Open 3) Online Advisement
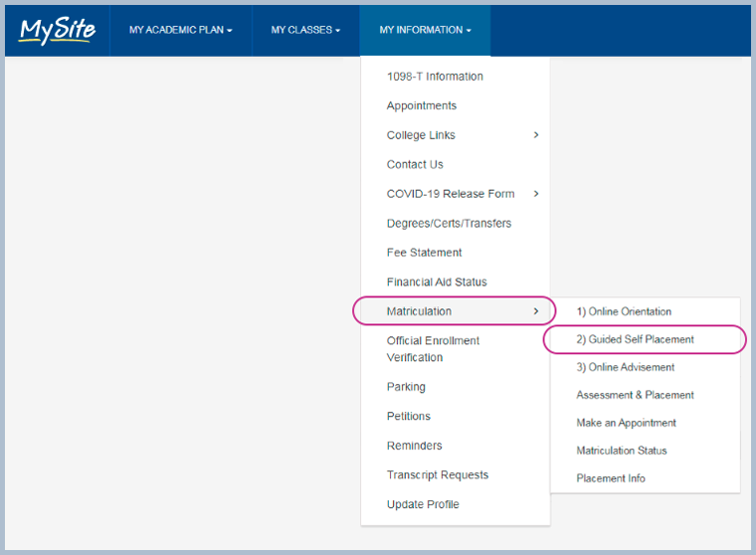Image resolution: width=756 pixels, height=555 pixels. (625, 367)
